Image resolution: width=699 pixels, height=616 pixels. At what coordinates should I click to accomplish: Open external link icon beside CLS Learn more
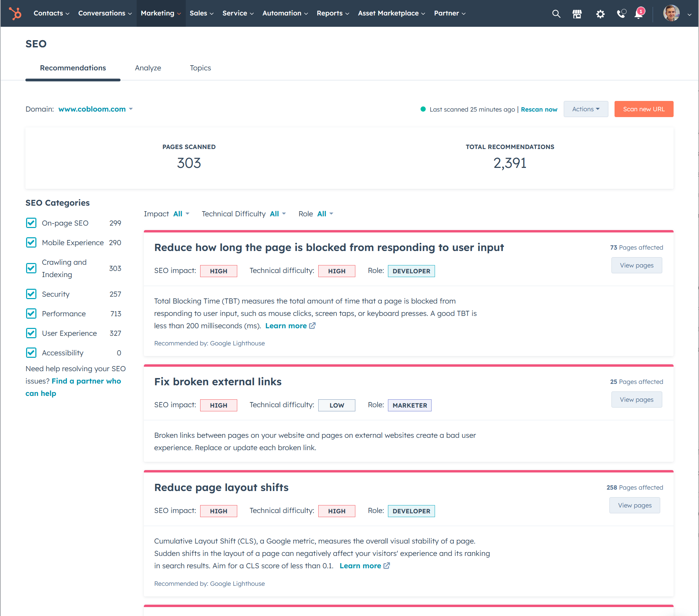[x=387, y=566]
